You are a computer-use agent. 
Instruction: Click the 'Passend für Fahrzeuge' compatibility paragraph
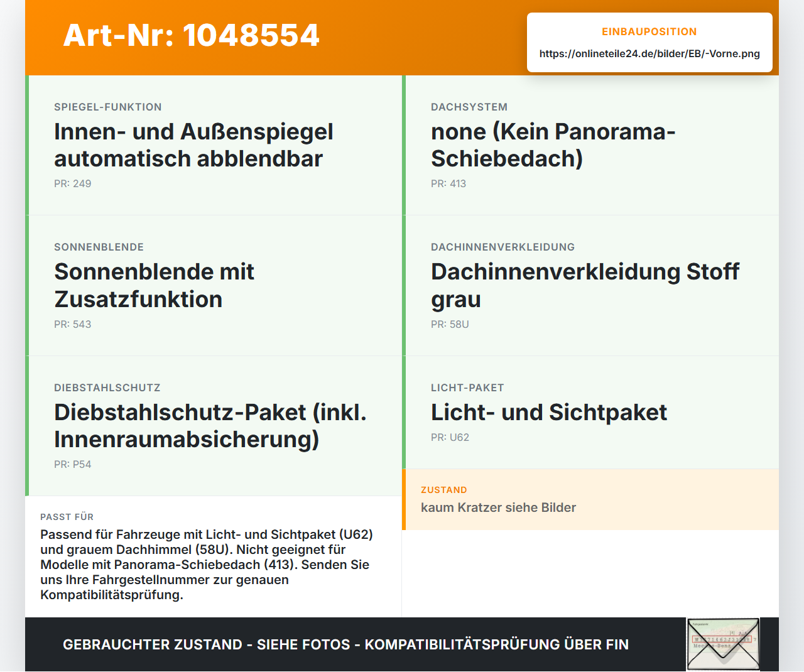tap(207, 565)
